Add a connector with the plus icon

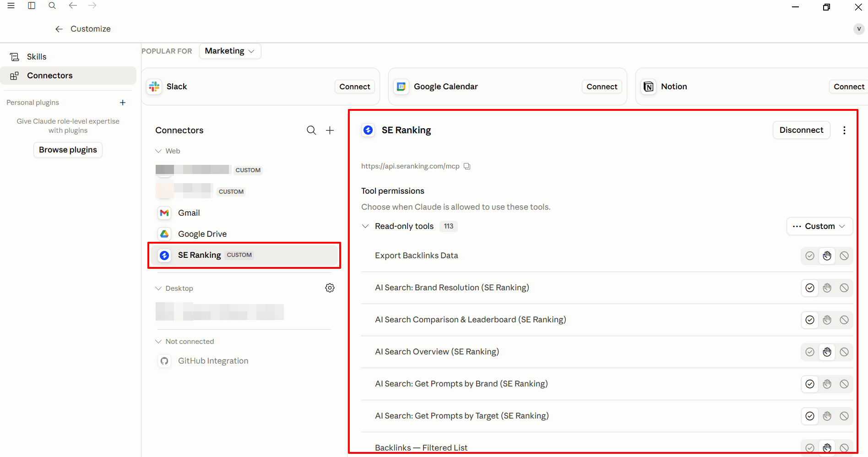click(x=330, y=131)
